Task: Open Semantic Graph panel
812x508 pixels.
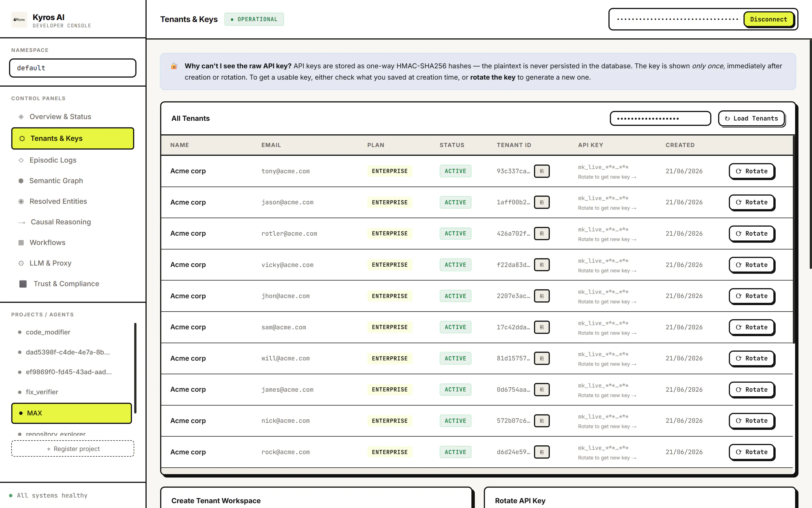Action: pos(73,181)
